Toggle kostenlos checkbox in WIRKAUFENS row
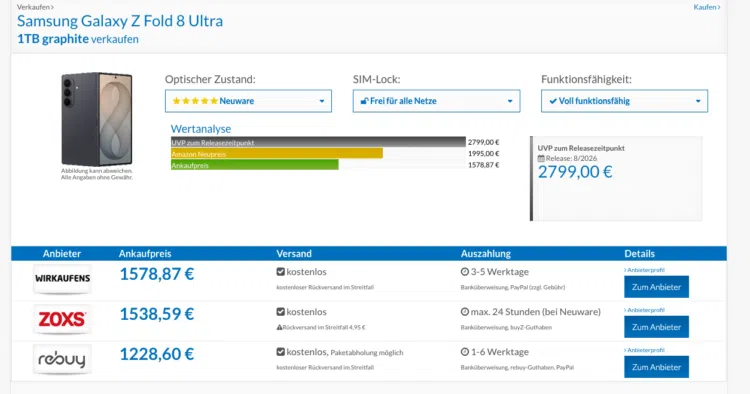 (x=280, y=272)
